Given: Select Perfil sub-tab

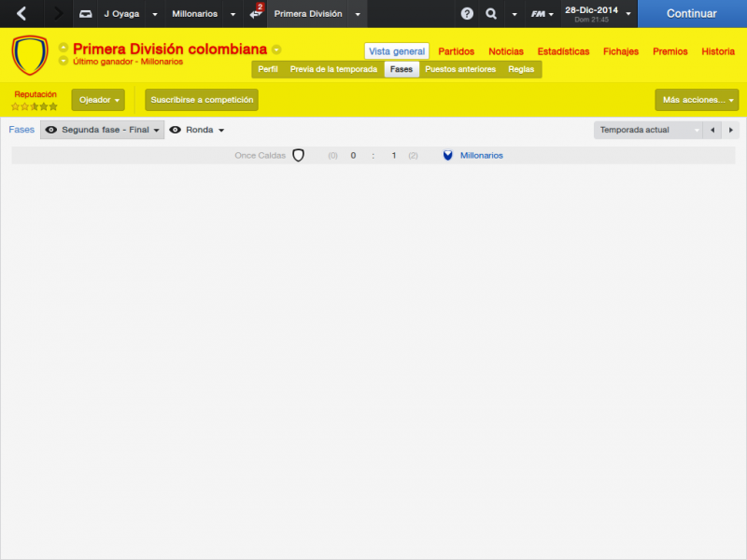Looking at the screenshot, I should point(268,69).
